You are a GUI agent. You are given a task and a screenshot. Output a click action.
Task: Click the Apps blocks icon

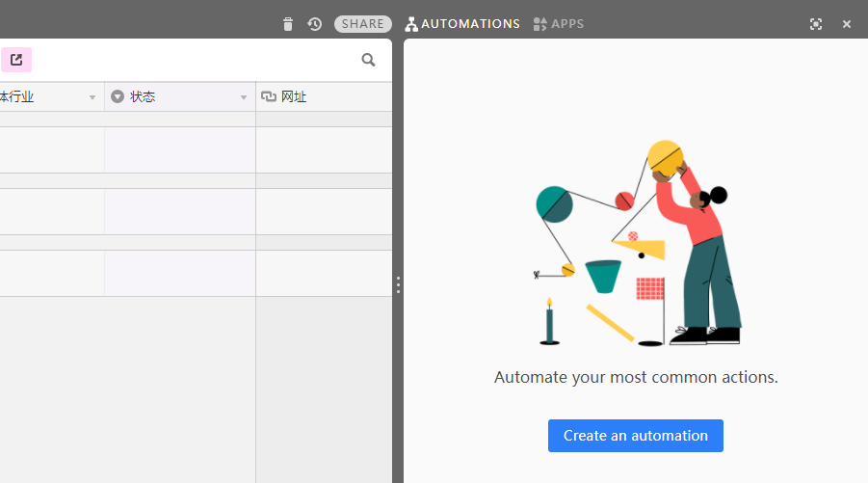tap(539, 24)
